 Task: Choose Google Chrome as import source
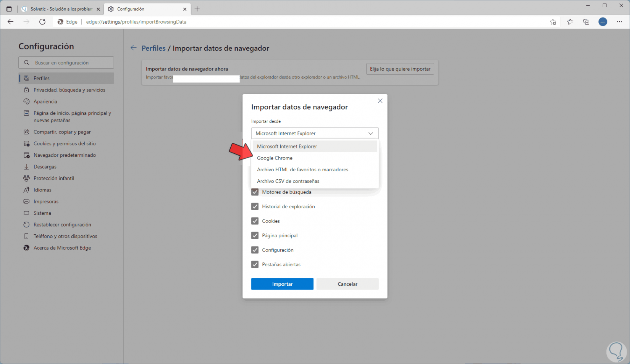pos(315,158)
